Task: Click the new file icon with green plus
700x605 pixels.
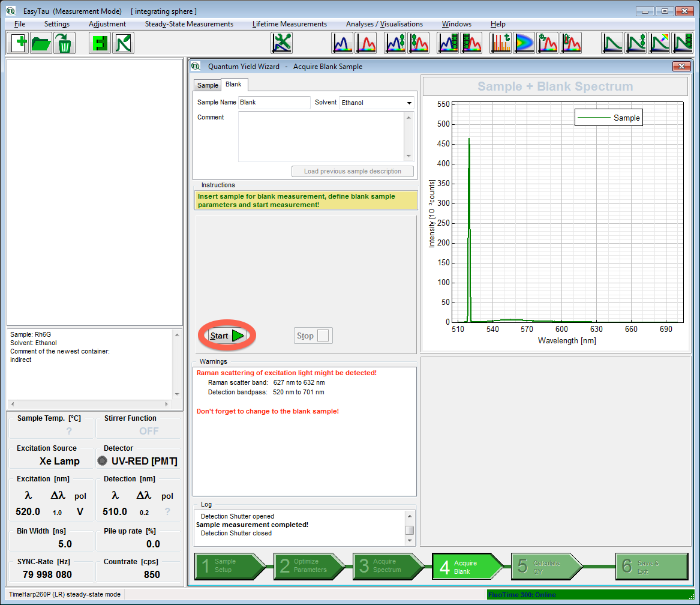Action: point(19,43)
